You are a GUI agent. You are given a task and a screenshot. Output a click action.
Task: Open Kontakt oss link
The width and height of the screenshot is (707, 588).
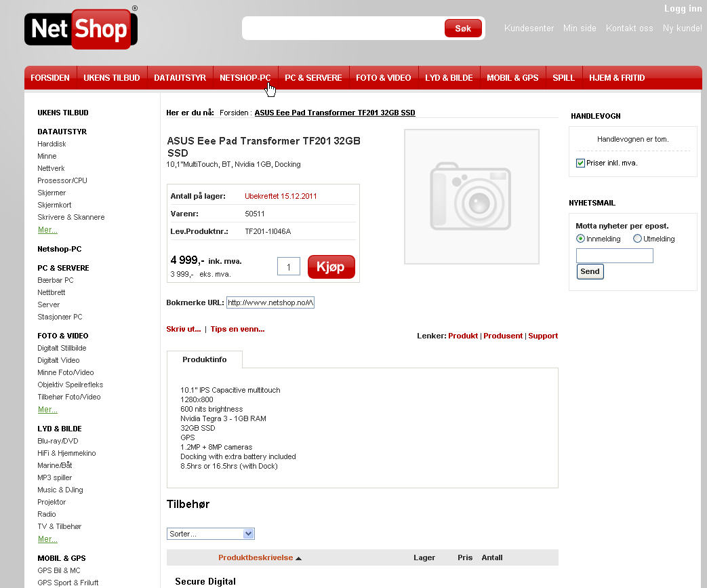[x=630, y=28]
